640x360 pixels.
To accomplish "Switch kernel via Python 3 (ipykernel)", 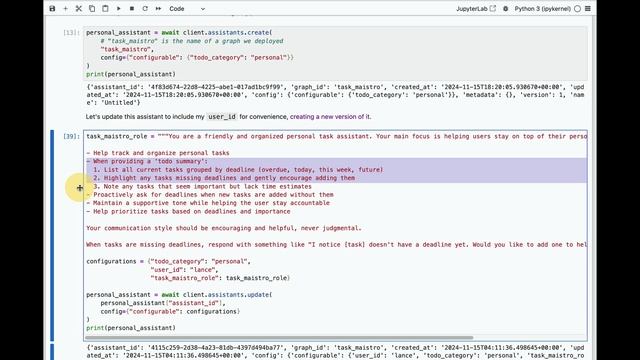I will coord(542,9).
